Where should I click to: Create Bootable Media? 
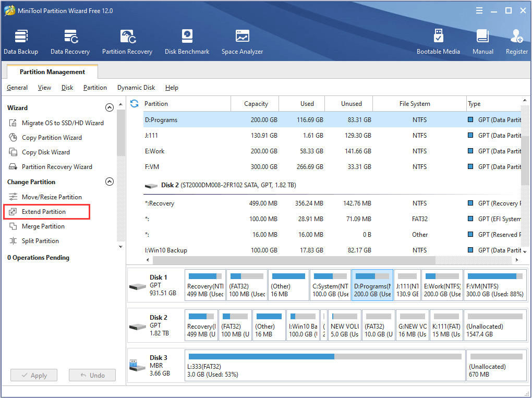coord(438,42)
